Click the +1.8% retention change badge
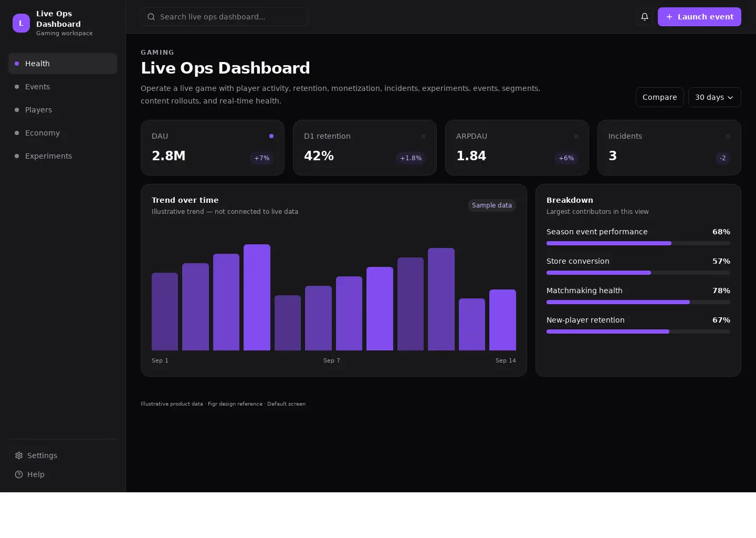Image resolution: width=756 pixels, height=538 pixels. pyautogui.click(x=411, y=158)
